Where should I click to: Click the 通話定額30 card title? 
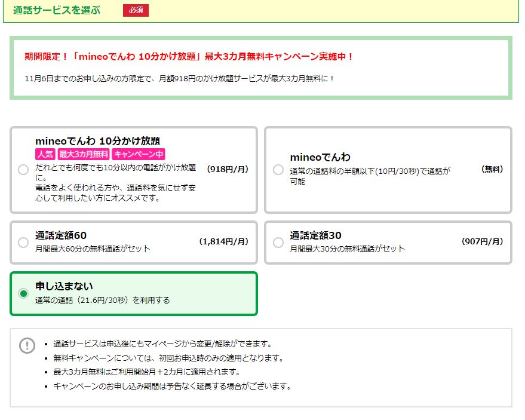[316, 235]
